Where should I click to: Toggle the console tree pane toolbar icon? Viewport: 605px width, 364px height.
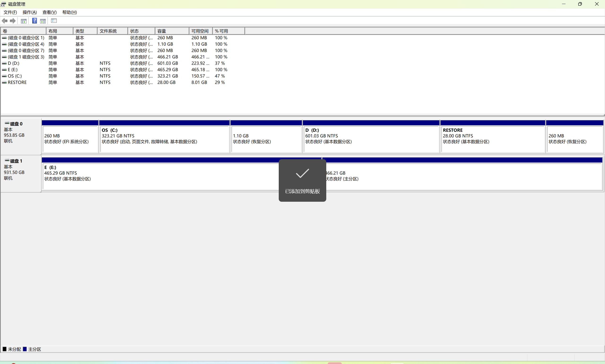click(24, 21)
